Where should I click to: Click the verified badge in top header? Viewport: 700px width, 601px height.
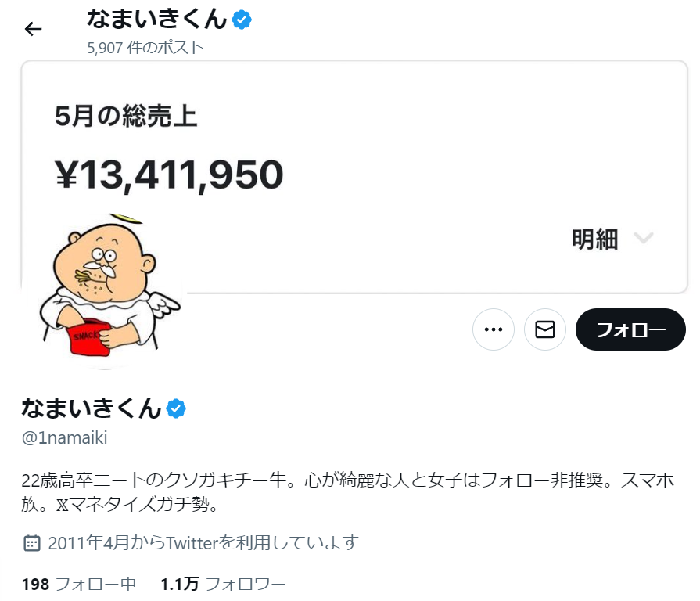[242, 20]
